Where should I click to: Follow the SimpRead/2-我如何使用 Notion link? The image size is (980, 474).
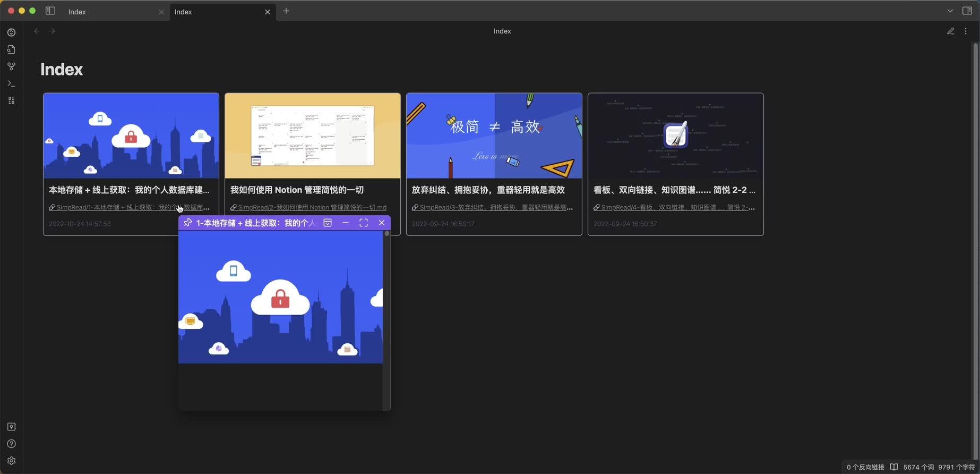click(308, 207)
